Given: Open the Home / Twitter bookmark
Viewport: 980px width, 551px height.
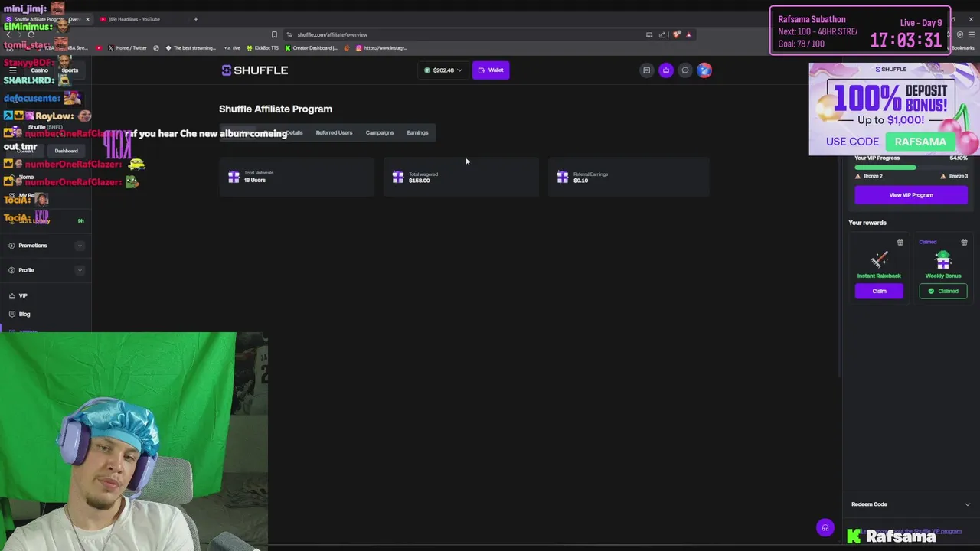Looking at the screenshot, I should click(127, 48).
